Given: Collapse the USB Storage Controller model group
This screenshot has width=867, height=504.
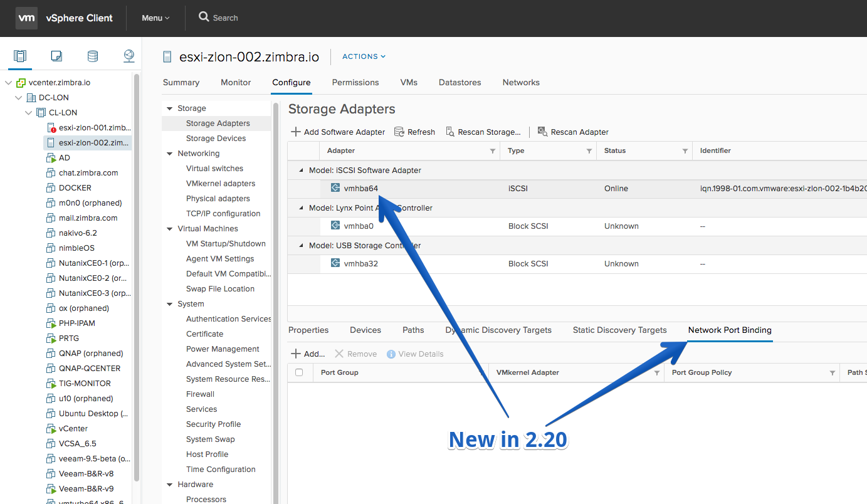Looking at the screenshot, I should coord(300,245).
